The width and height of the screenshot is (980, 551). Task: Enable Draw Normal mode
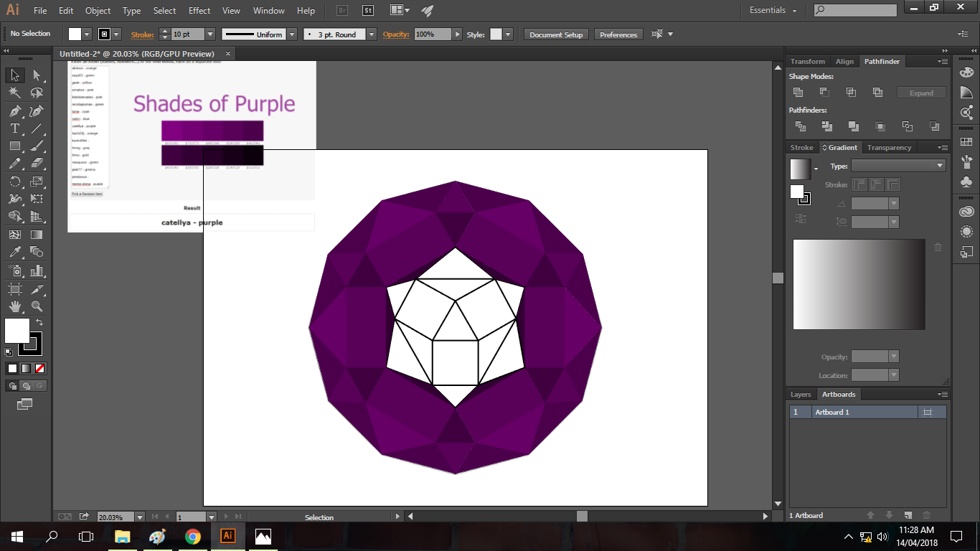(x=13, y=385)
